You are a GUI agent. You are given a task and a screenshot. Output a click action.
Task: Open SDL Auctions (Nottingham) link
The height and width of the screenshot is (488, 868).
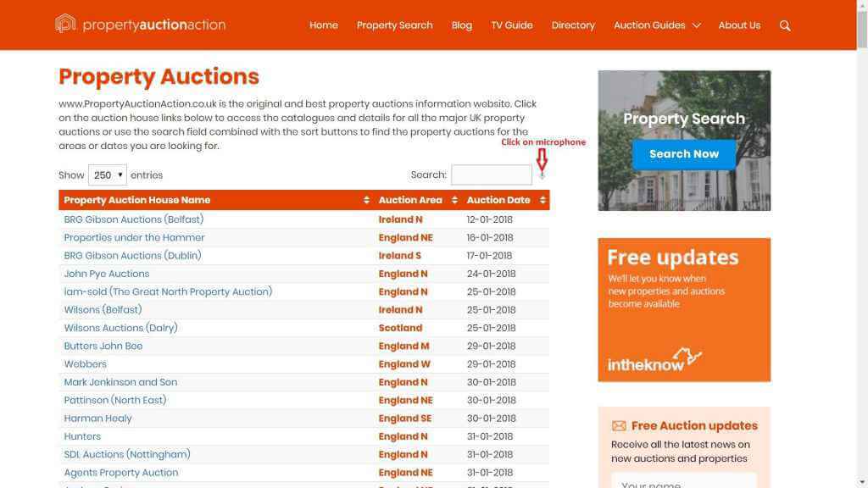(x=127, y=454)
